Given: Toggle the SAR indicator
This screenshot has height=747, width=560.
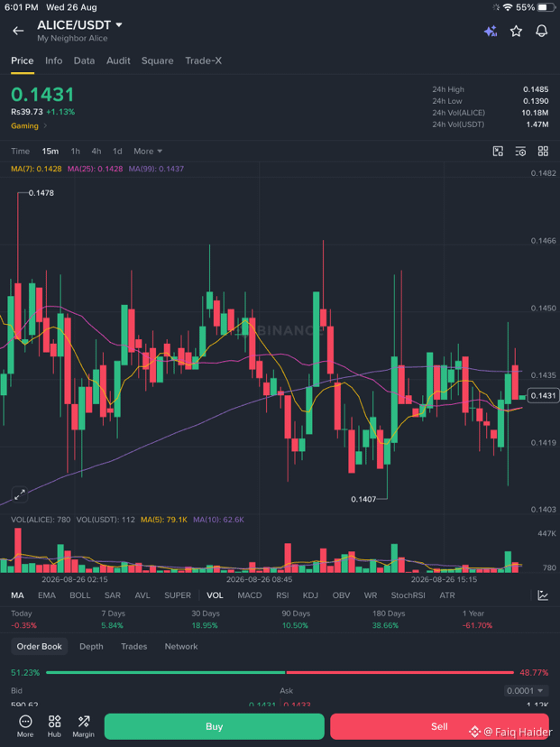Looking at the screenshot, I should click(x=113, y=595).
